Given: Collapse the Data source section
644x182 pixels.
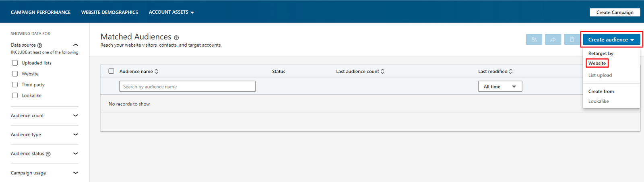Looking at the screenshot, I should point(75,45).
